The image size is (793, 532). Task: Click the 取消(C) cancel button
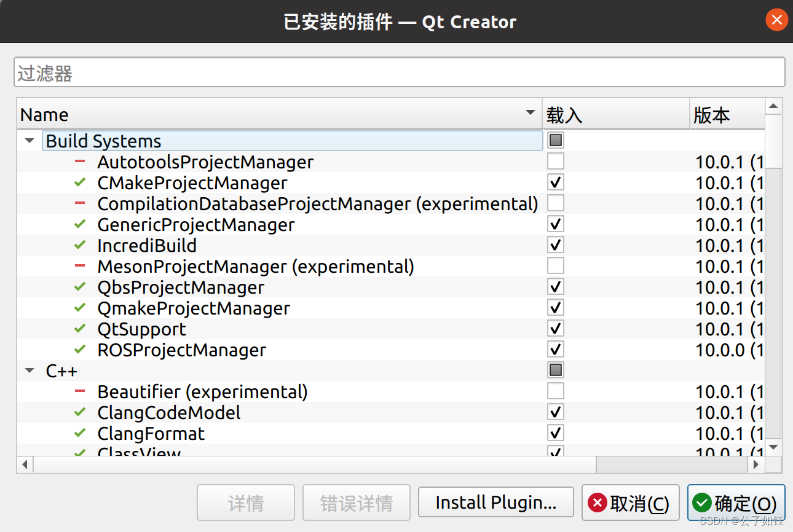pos(630,503)
